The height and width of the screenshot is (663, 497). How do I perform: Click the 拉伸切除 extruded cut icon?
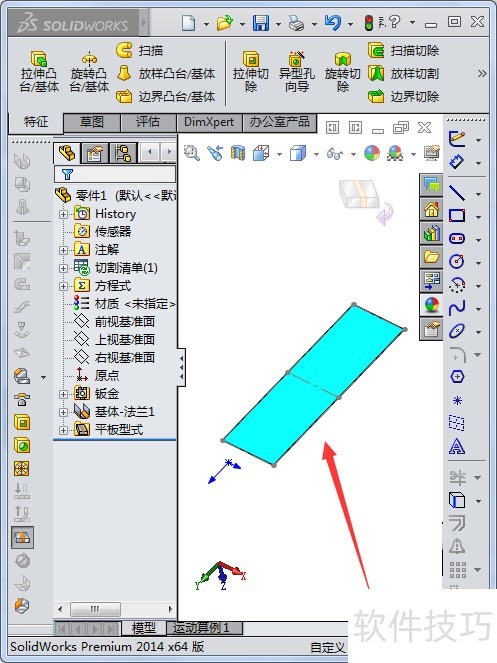coord(251,72)
